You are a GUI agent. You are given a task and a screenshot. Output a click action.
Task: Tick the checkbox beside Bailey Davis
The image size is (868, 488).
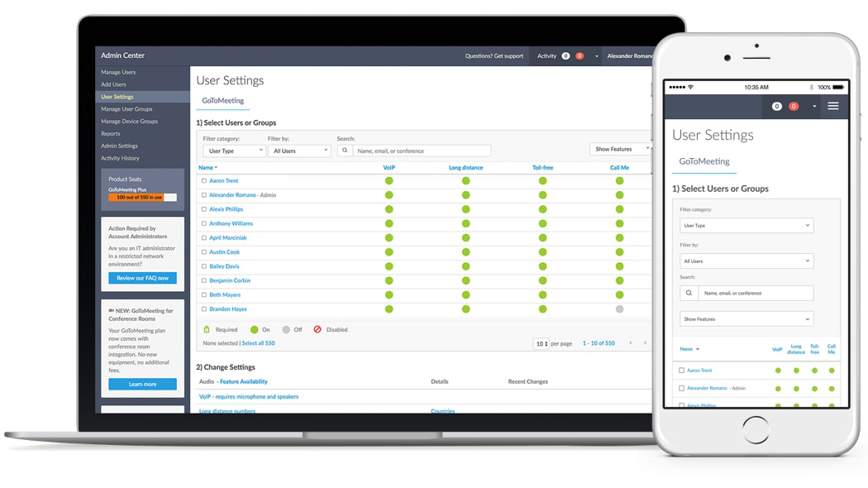pyautogui.click(x=204, y=266)
